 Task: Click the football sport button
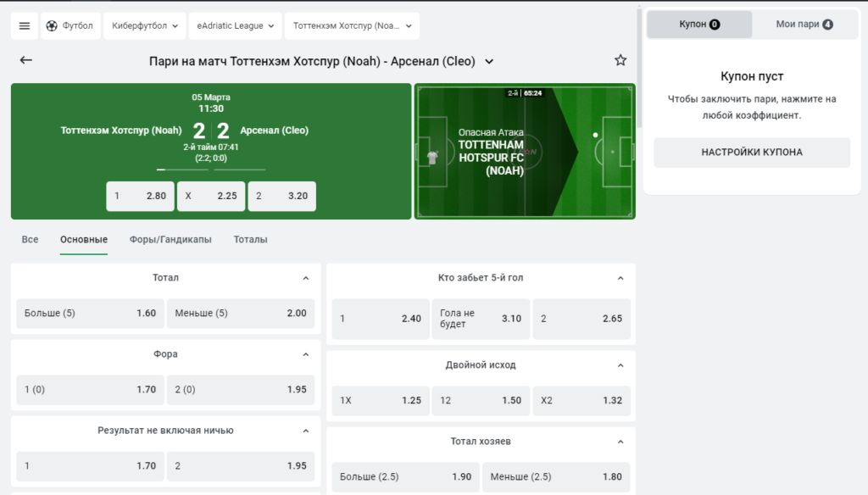tap(70, 25)
